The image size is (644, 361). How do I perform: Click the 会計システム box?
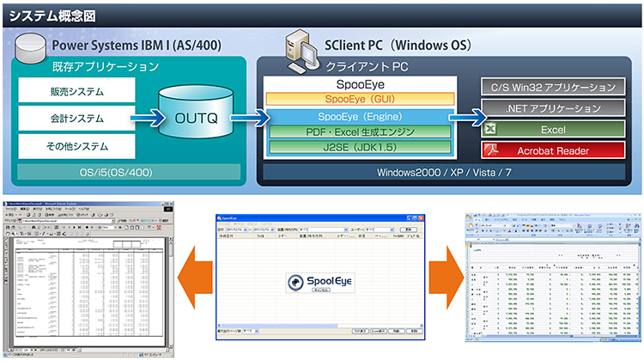point(76,119)
